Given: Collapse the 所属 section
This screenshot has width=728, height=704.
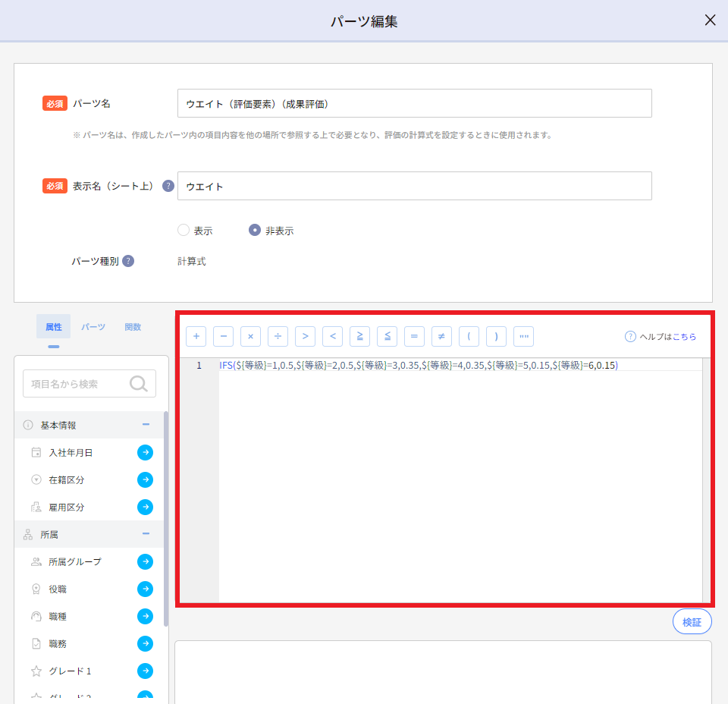Looking at the screenshot, I should point(146,534).
